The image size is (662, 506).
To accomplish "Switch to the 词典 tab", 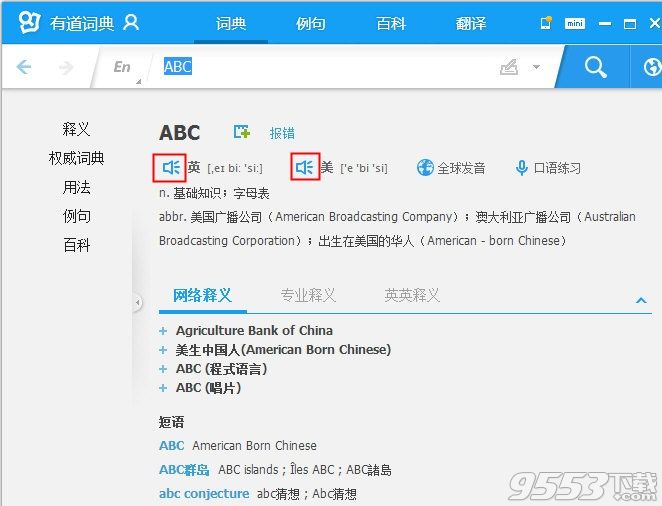I will (x=231, y=23).
